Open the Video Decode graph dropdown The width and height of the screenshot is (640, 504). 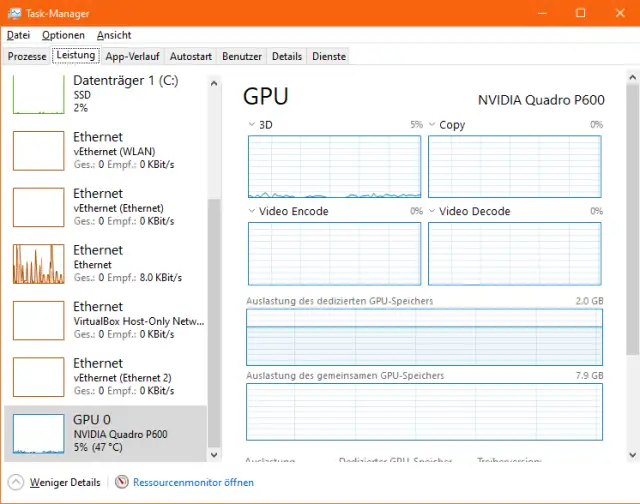432,211
